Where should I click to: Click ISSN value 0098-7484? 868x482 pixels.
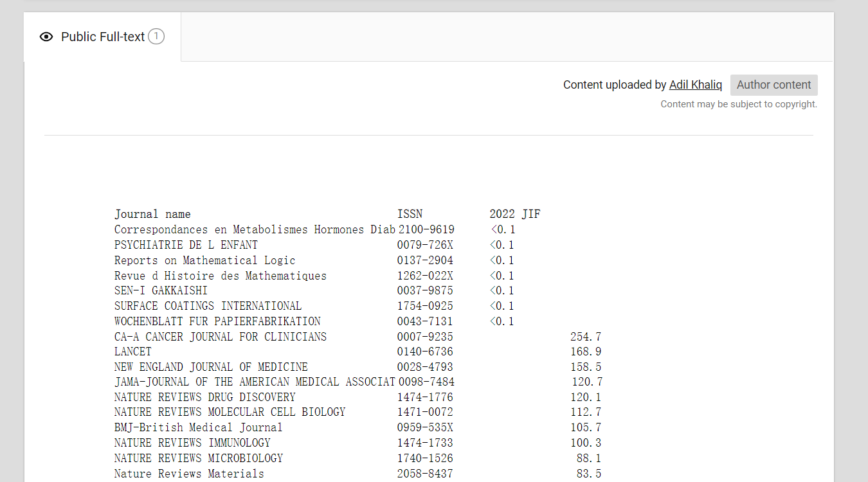[426, 382]
